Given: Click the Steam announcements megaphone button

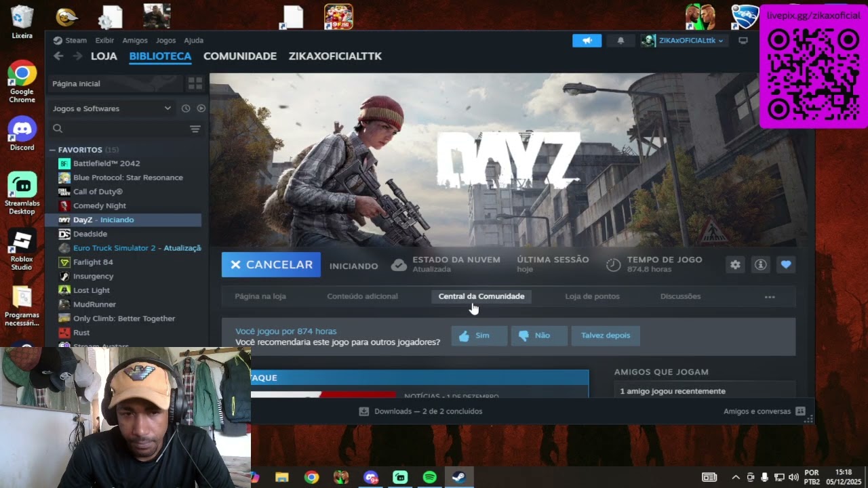Looking at the screenshot, I should pyautogui.click(x=587, y=41).
